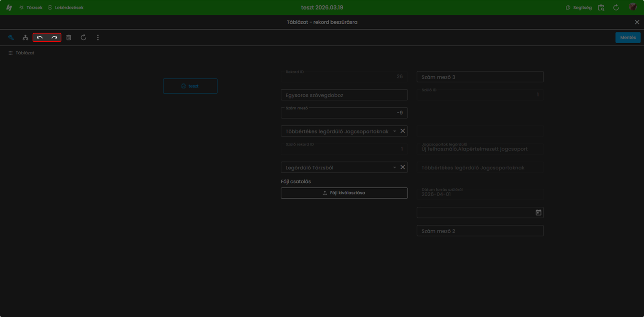Click the teszt button
644x317 pixels.
click(190, 86)
